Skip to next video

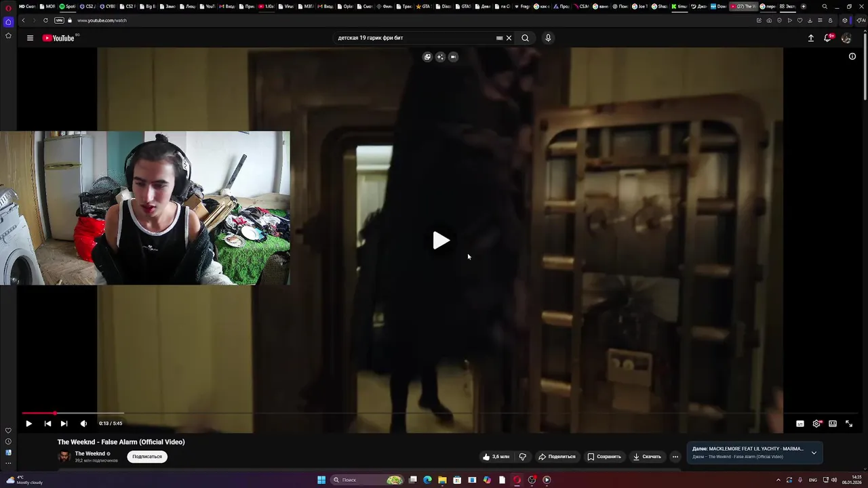pos(64,424)
